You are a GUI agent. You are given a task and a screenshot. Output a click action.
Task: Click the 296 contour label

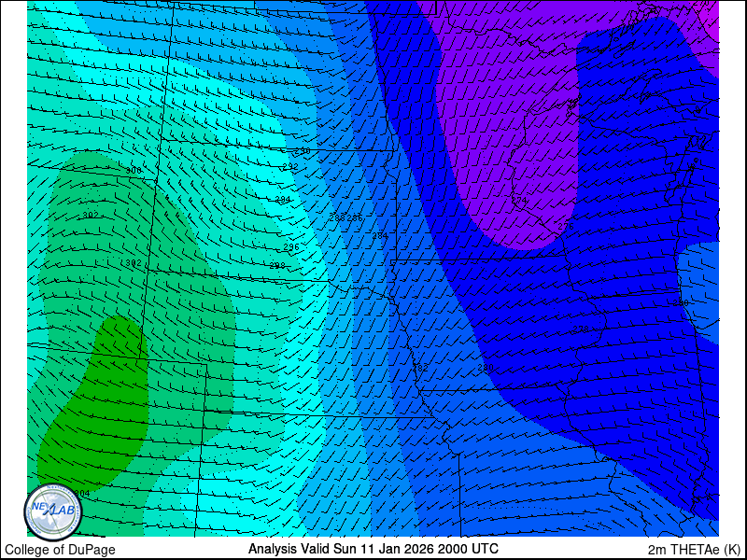(x=291, y=247)
